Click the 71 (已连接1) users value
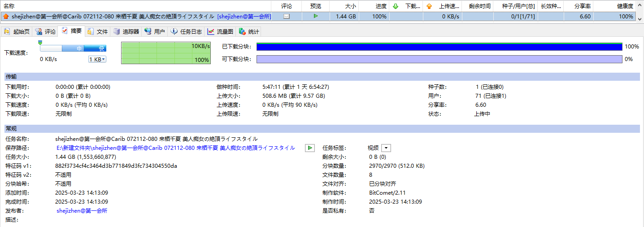Image resolution: width=644 pixels, height=227 pixels. click(491, 96)
